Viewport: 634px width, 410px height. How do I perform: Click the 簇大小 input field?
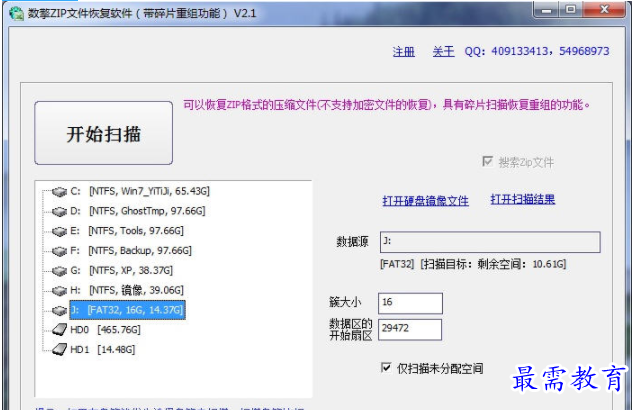(410, 303)
